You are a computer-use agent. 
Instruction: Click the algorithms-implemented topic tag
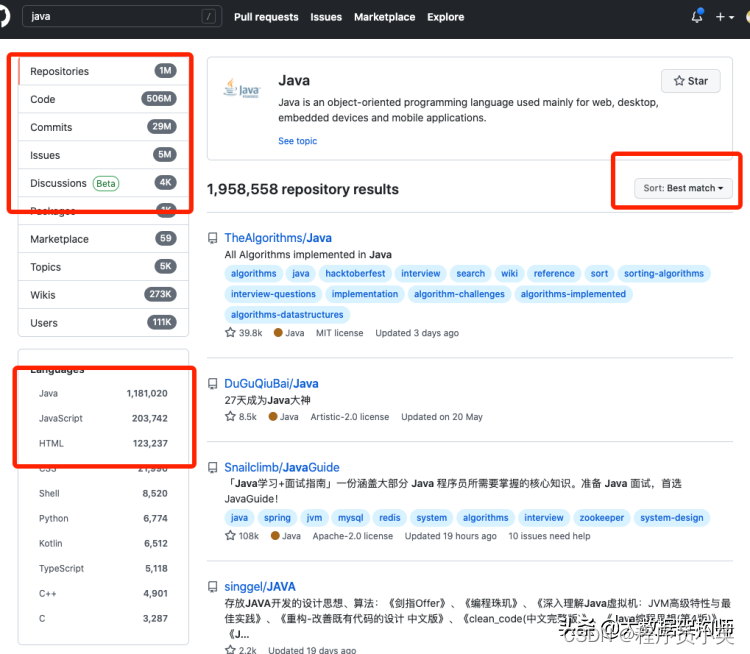coord(573,294)
